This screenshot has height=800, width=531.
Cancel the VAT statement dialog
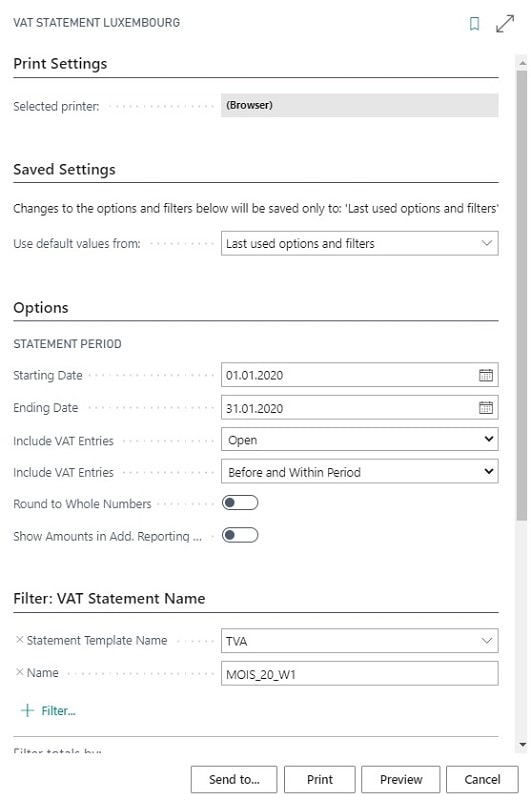point(482,779)
